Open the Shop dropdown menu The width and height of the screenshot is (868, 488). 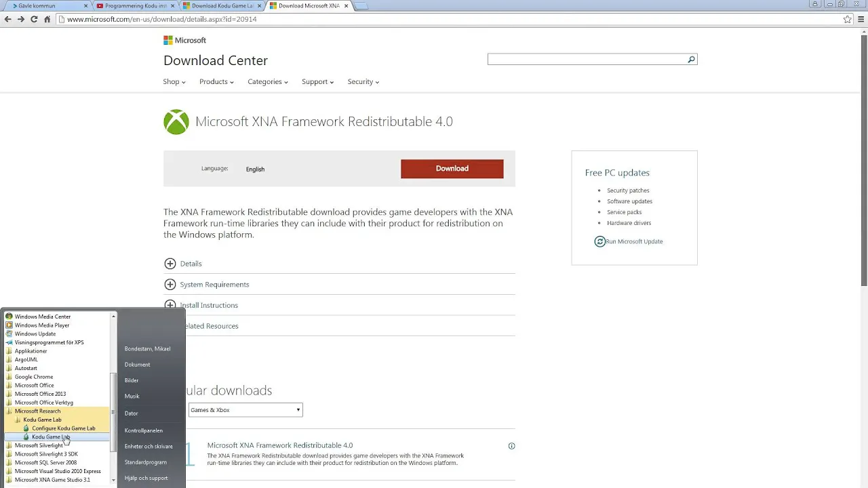pyautogui.click(x=174, y=82)
